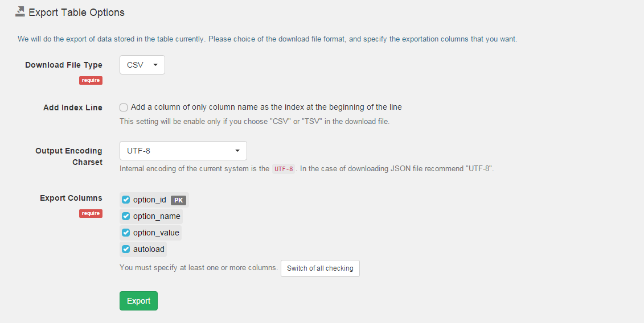The height and width of the screenshot is (323, 644).
Task: Click the 'You must specify at least one' hint
Action: [198, 267]
